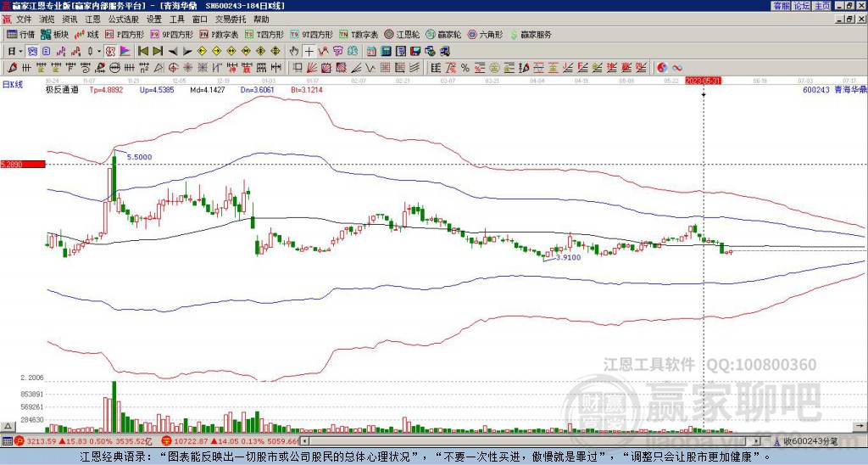Select the percent (%) drawing tool

pyautogui.click(x=465, y=68)
